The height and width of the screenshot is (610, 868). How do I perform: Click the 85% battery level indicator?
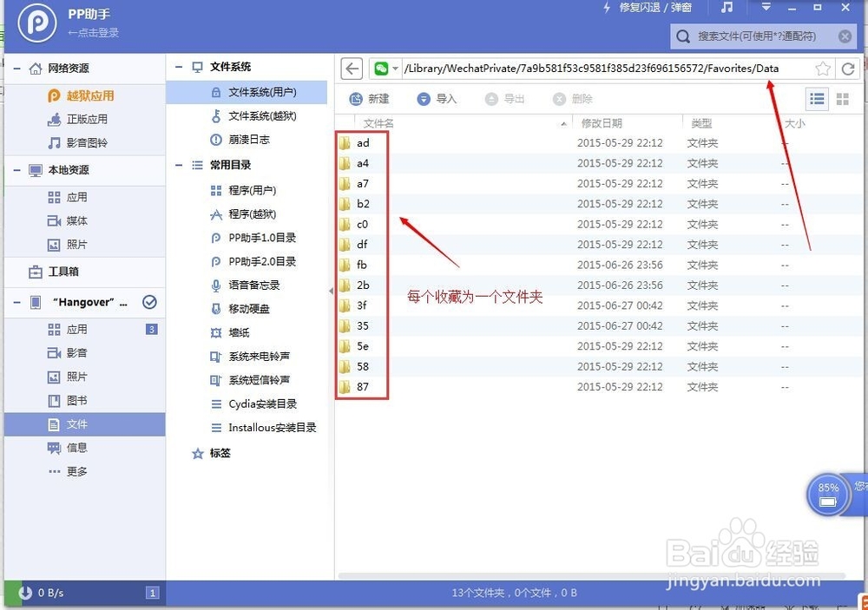[827, 494]
